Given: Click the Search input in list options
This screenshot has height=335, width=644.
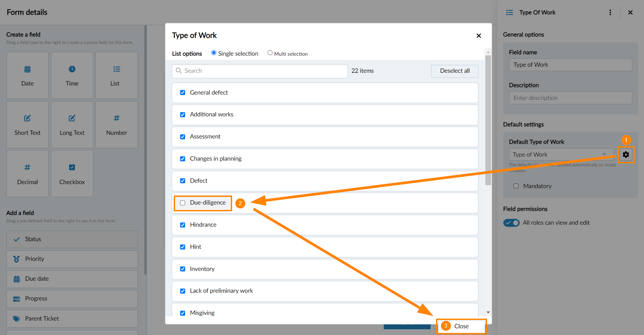Looking at the screenshot, I should [260, 71].
